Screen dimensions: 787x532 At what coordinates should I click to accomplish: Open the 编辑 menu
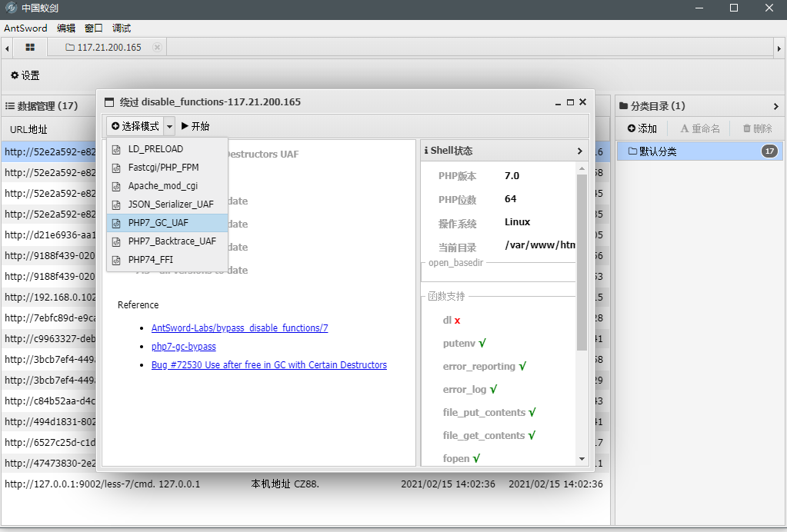coord(66,28)
